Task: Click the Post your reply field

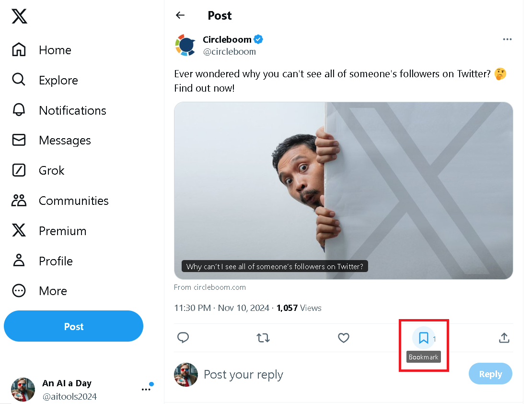Action: (243, 374)
